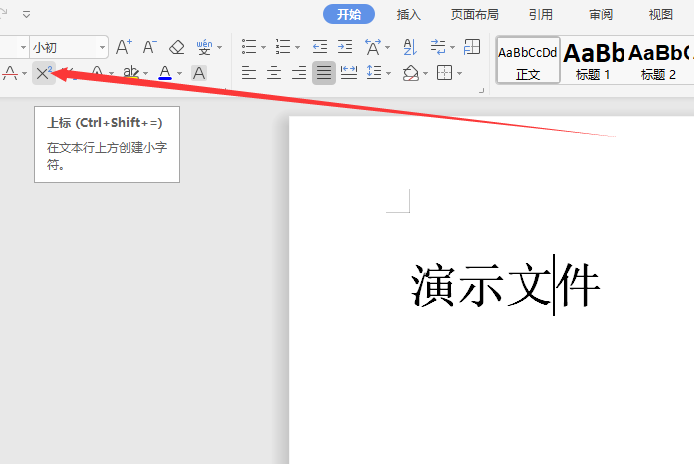Screen dimensions: 694x464
Task: Open the strikethrough dropdown arrow
Action: click(24, 73)
